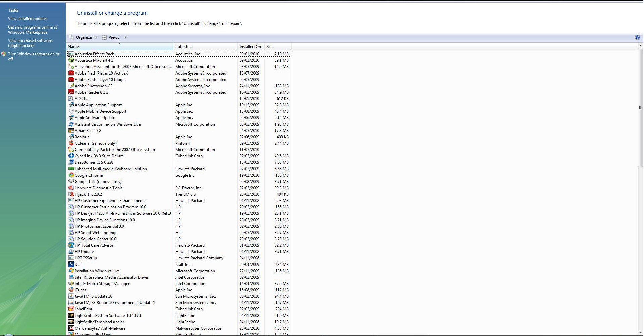The height and width of the screenshot is (336, 644).
Task: Click the LightScribe System Software icon
Action: pyautogui.click(x=71, y=316)
